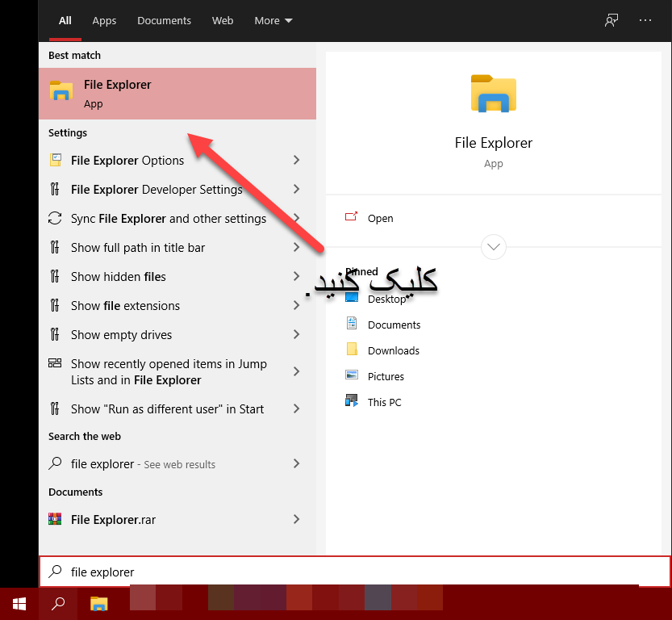672x620 pixels.
Task: Click the feedback icon in search header
Action: click(x=611, y=20)
